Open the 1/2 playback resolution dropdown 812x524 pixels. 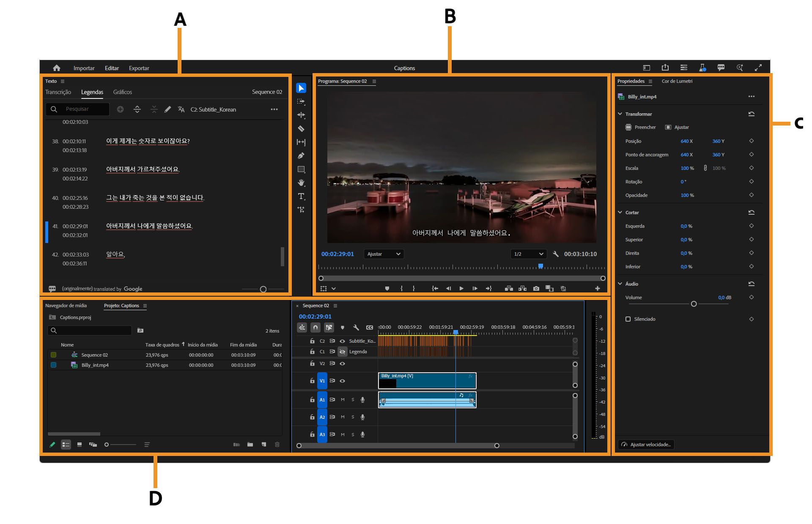528,254
